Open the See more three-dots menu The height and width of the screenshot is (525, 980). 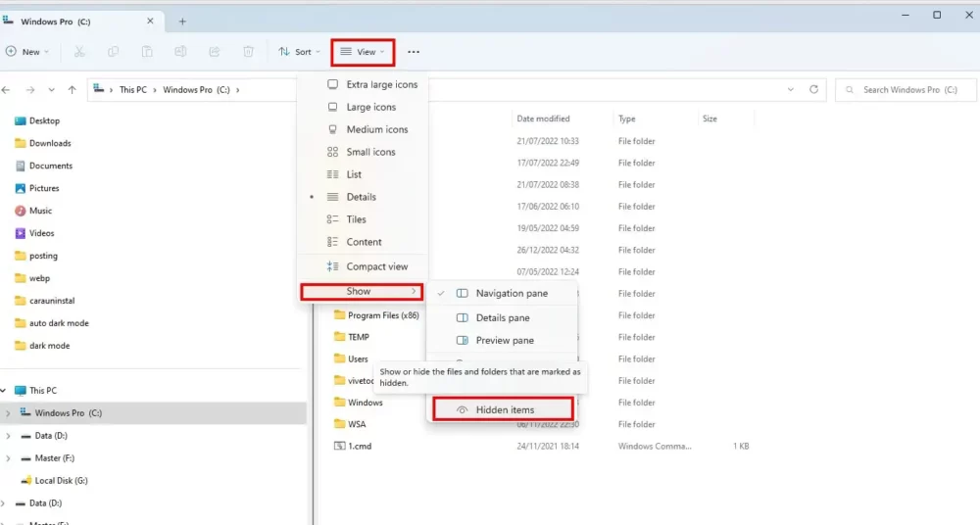414,52
